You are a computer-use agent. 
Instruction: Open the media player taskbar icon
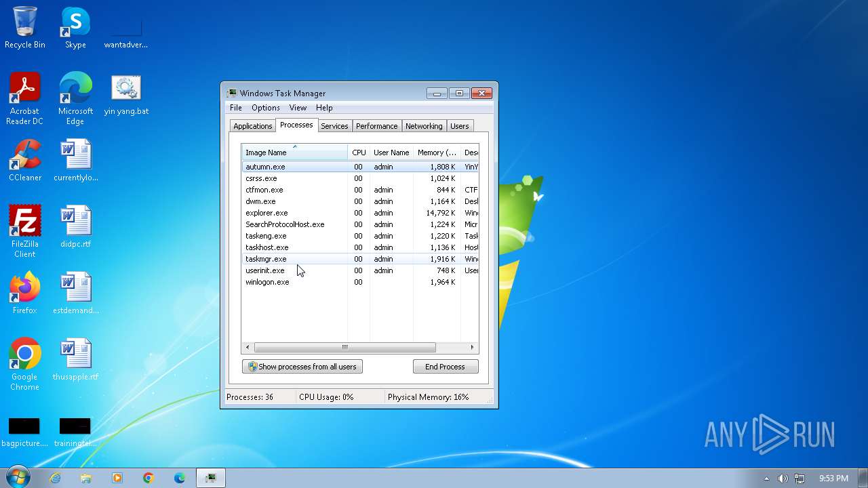[x=117, y=478]
